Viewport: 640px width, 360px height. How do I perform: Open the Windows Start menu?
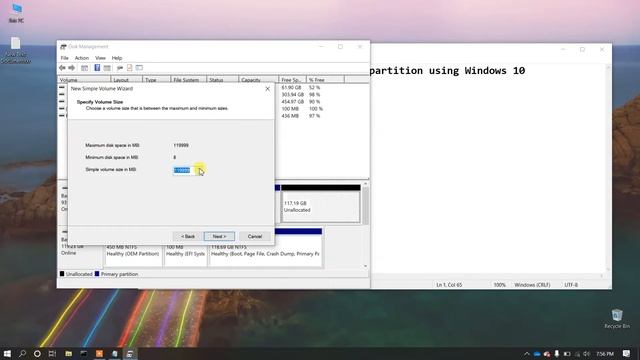7,353
